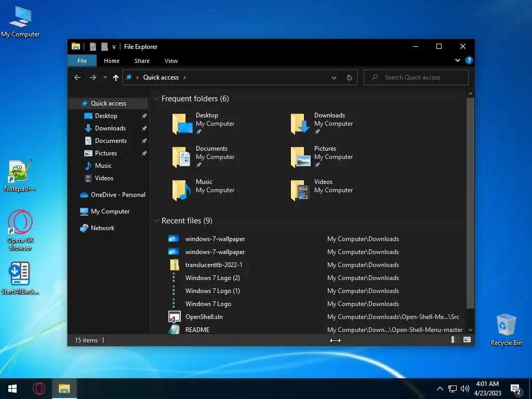This screenshot has width=532, height=399.
Task: Launch Notepad++ from the desktop
Action: pyautogui.click(x=20, y=176)
